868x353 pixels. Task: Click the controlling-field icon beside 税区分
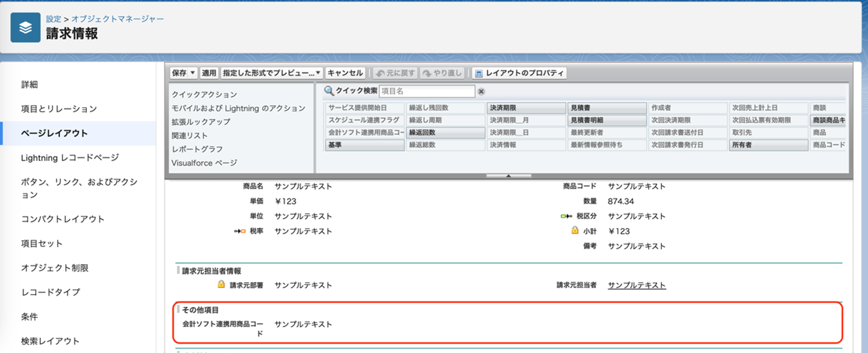568,217
